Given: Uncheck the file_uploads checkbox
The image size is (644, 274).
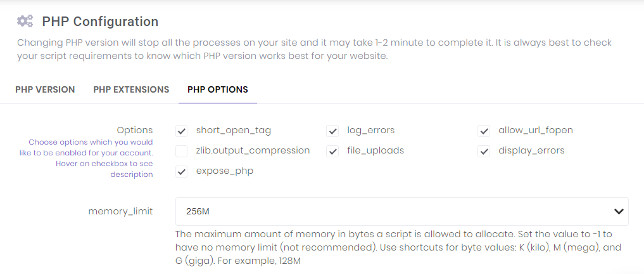Looking at the screenshot, I should 332,151.
